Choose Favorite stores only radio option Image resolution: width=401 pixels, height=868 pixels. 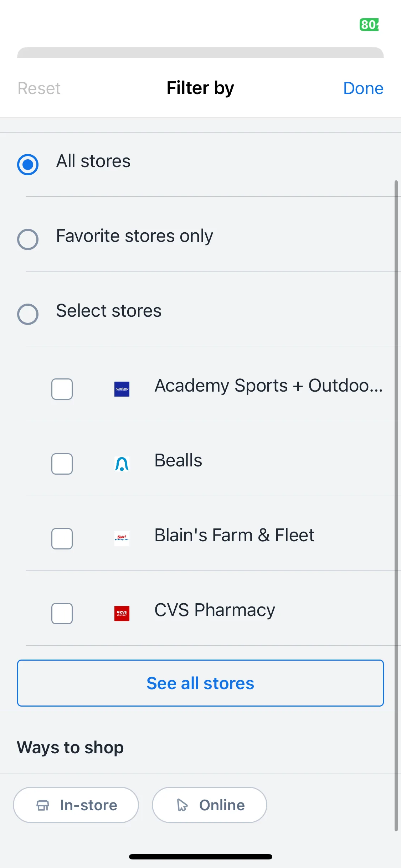click(28, 239)
